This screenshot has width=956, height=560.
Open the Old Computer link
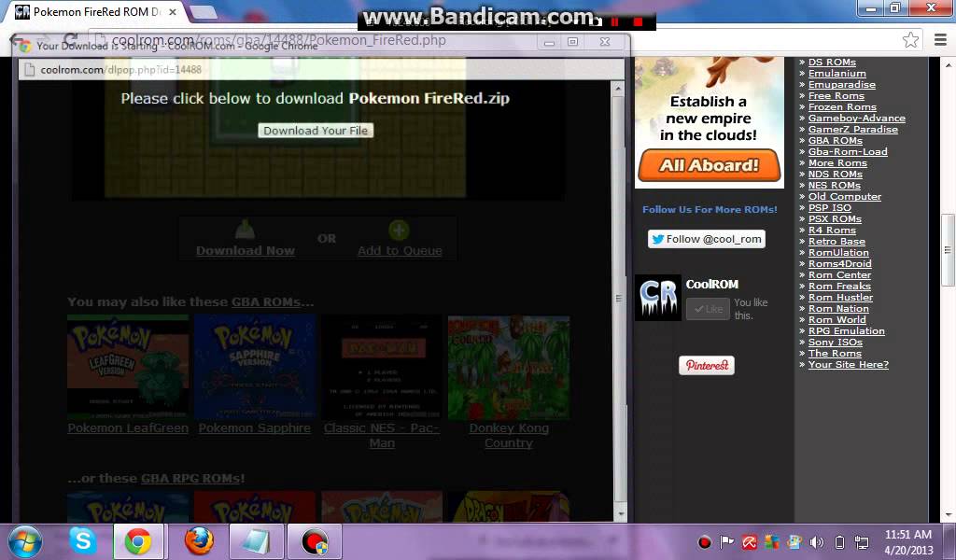click(x=844, y=196)
